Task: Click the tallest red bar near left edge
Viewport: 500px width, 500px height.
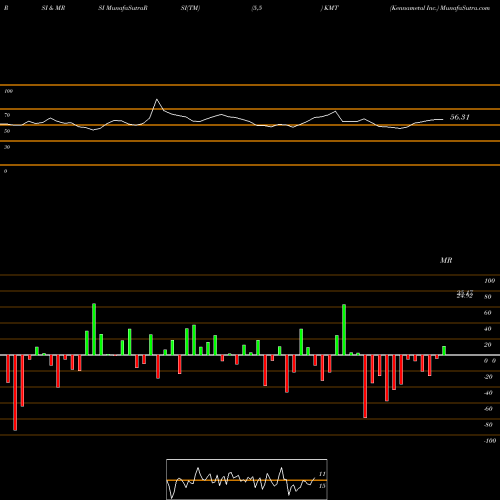Action: pos(15,393)
